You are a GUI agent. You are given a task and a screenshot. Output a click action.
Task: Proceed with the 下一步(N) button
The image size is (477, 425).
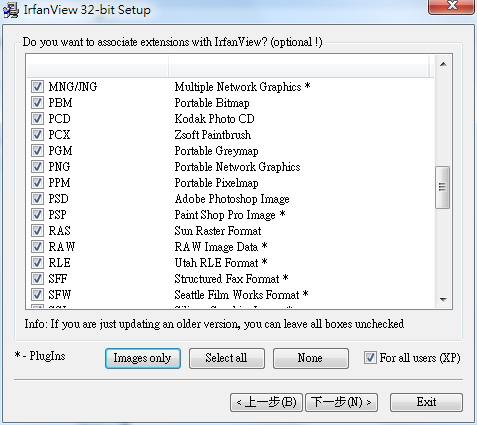click(x=341, y=402)
